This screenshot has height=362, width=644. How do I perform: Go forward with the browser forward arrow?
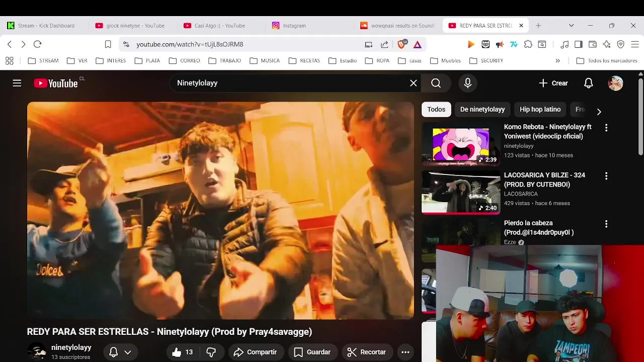23,44
